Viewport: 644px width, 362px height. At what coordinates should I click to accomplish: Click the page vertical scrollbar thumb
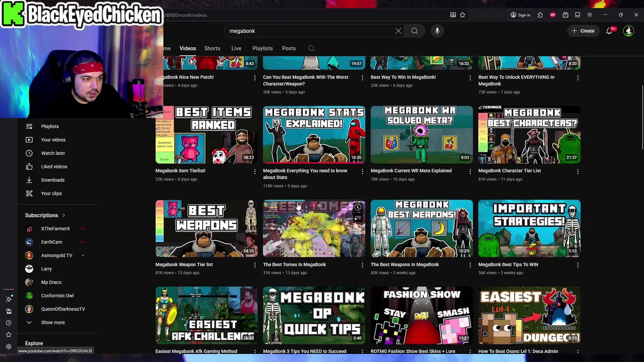click(x=642, y=117)
